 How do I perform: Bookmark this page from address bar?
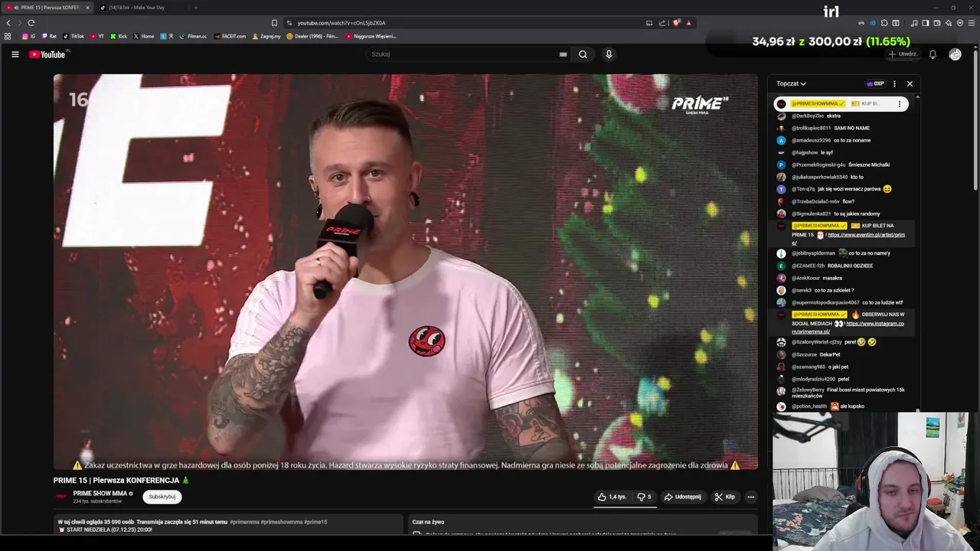pyautogui.click(x=274, y=23)
